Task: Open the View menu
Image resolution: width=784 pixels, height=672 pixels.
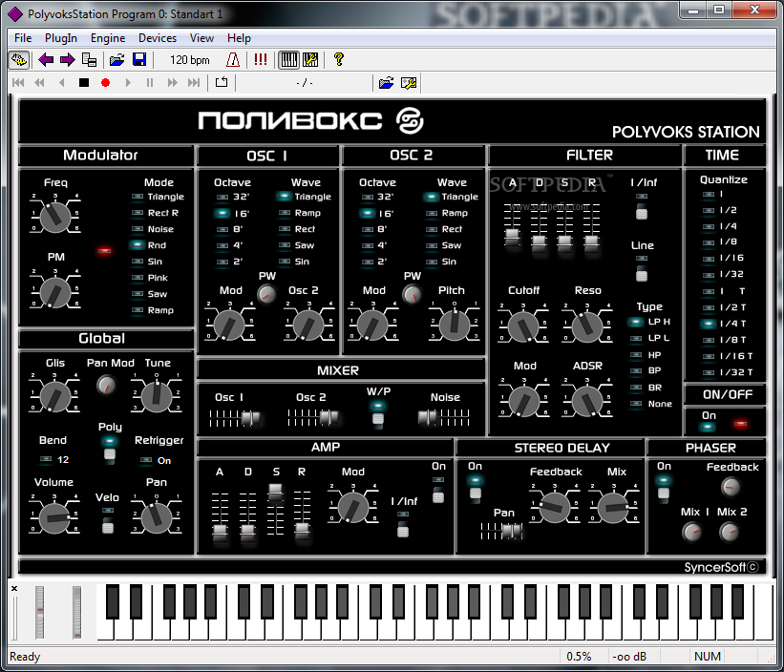Action: click(201, 38)
